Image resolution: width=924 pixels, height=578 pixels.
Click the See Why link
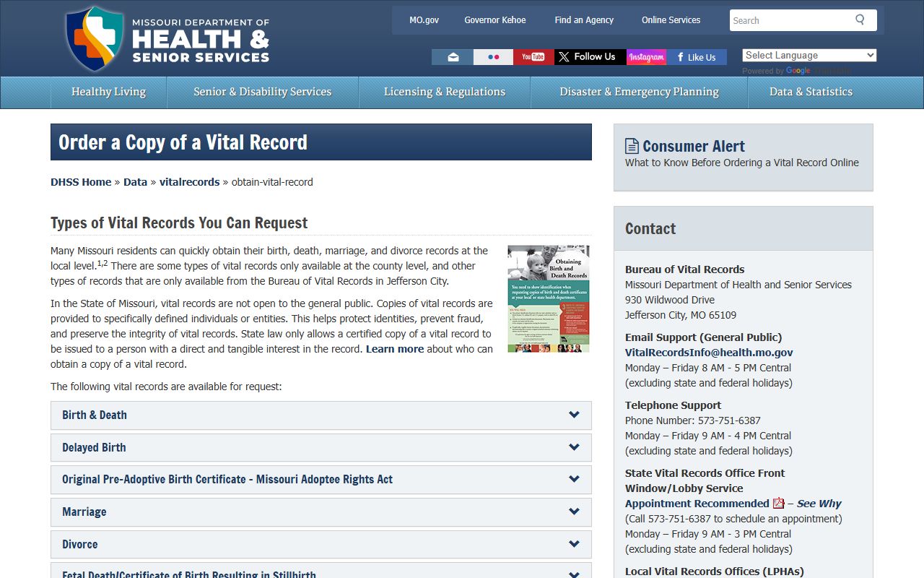tap(819, 504)
